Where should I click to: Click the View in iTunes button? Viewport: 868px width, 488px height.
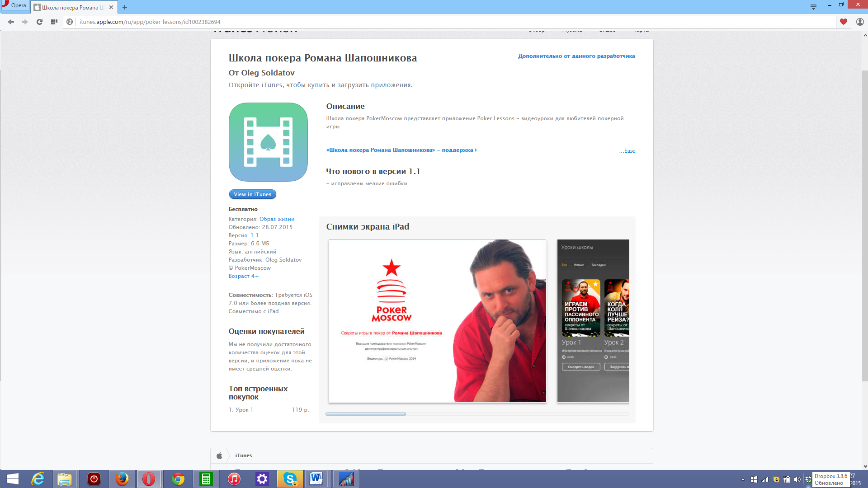point(252,194)
